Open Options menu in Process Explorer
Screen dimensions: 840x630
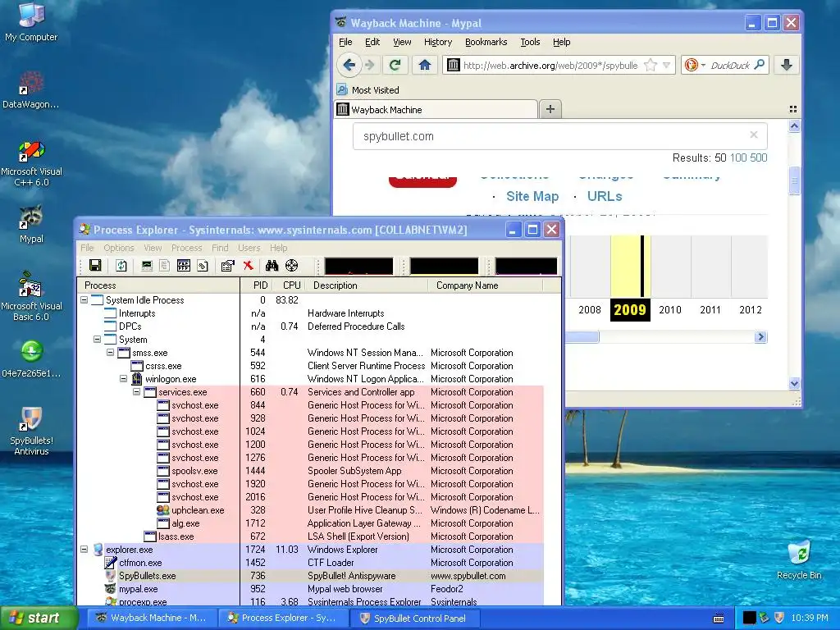click(x=119, y=248)
